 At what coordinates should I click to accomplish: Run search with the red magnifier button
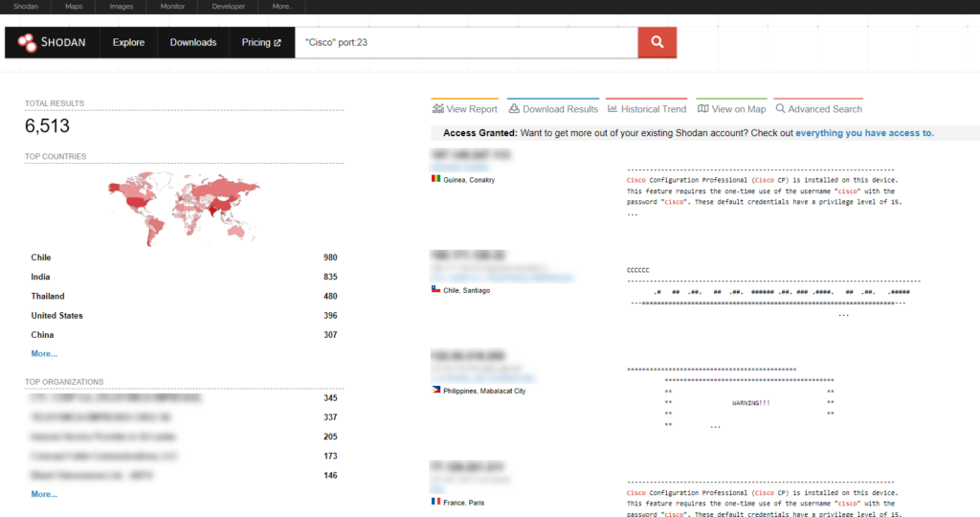[x=657, y=42]
